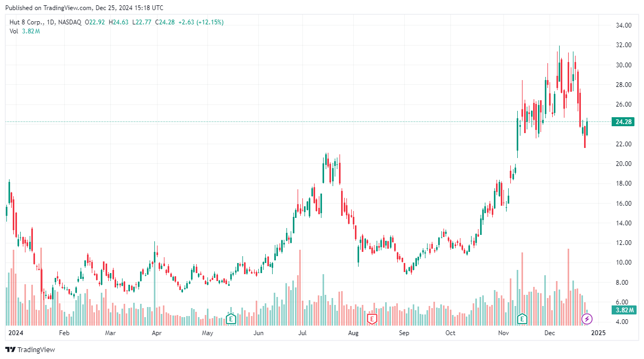This screenshot has width=644, height=359.
Task: Click the Aug label on the time axis
Action: coord(353,334)
